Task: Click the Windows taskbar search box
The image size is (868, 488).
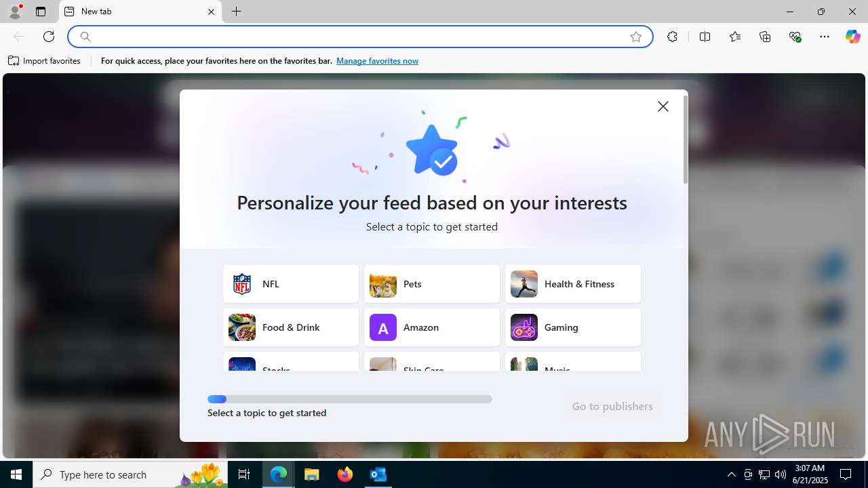Action: (x=132, y=474)
